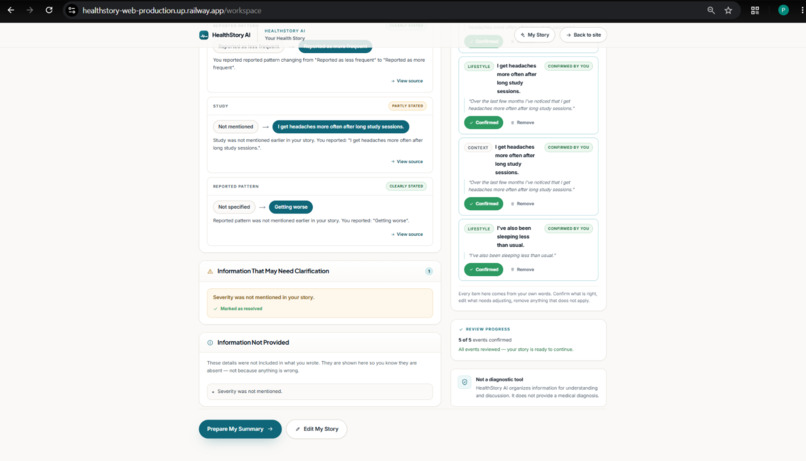View source for the reported frequency change
This screenshot has width=806, height=461.
(407, 81)
